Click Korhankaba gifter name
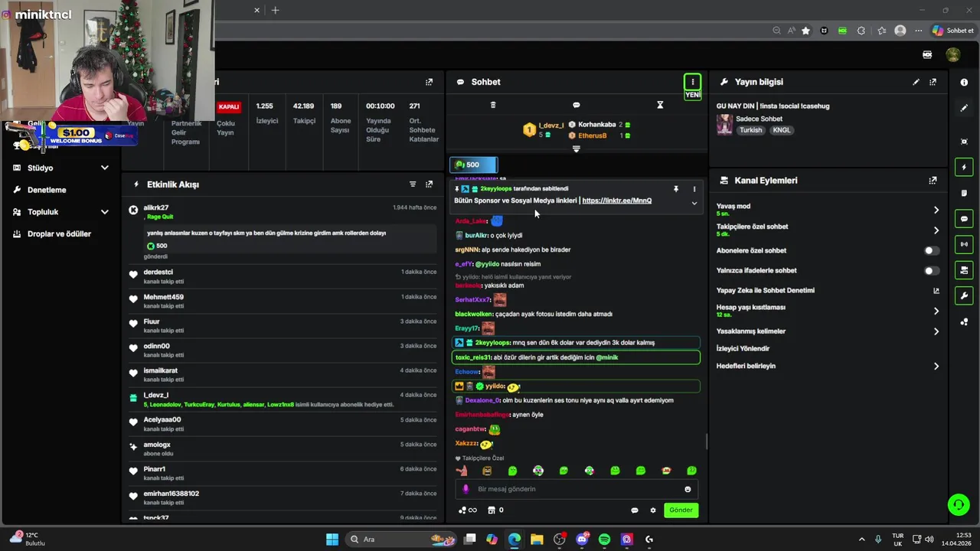980x551 pixels. coord(596,125)
